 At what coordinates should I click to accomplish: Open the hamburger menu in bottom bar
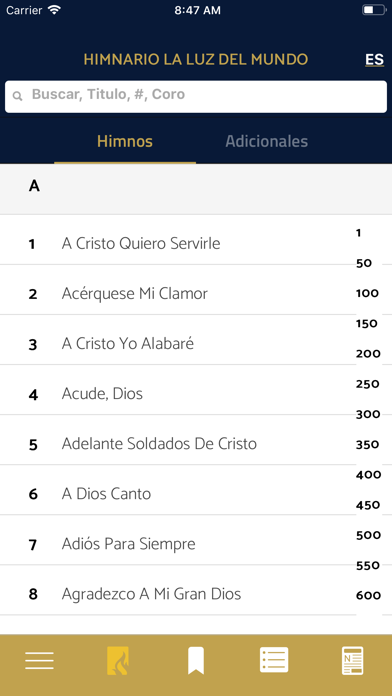[x=39, y=660]
